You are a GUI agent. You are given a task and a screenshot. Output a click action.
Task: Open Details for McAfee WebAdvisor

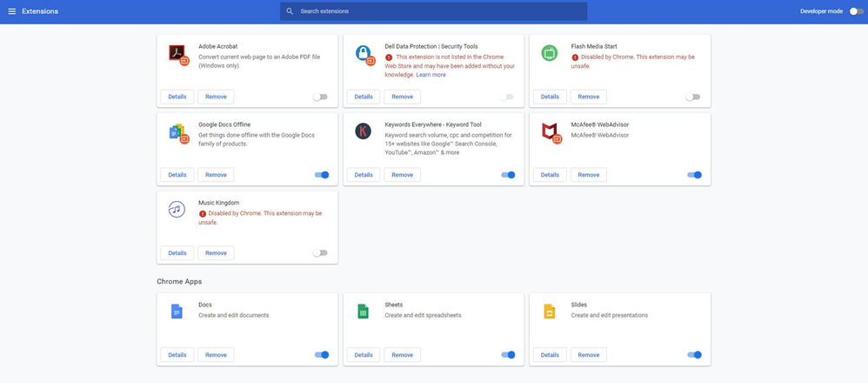[550, 175]
